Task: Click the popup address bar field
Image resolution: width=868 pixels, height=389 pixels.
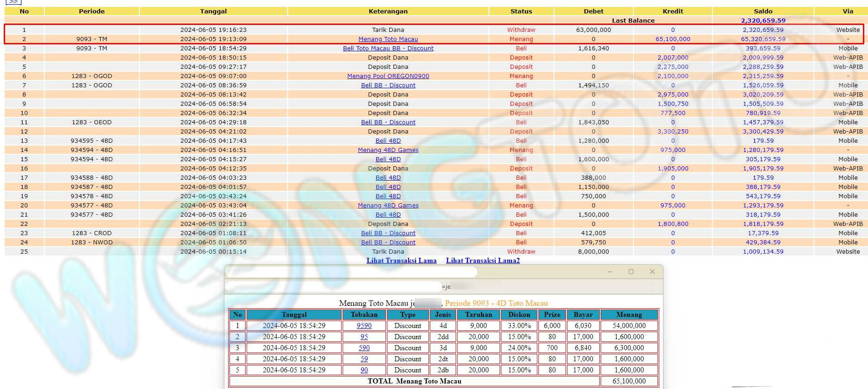Action: (332, 286)
